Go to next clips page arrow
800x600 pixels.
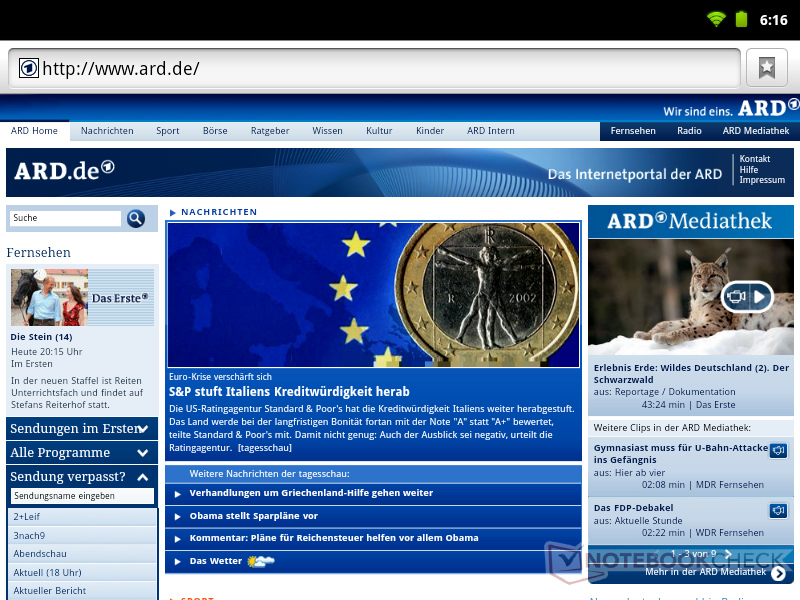(x=727, y=554)
